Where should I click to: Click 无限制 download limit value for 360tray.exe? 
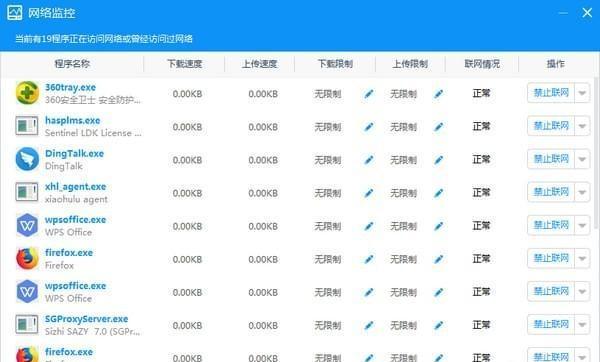(328, 94)
